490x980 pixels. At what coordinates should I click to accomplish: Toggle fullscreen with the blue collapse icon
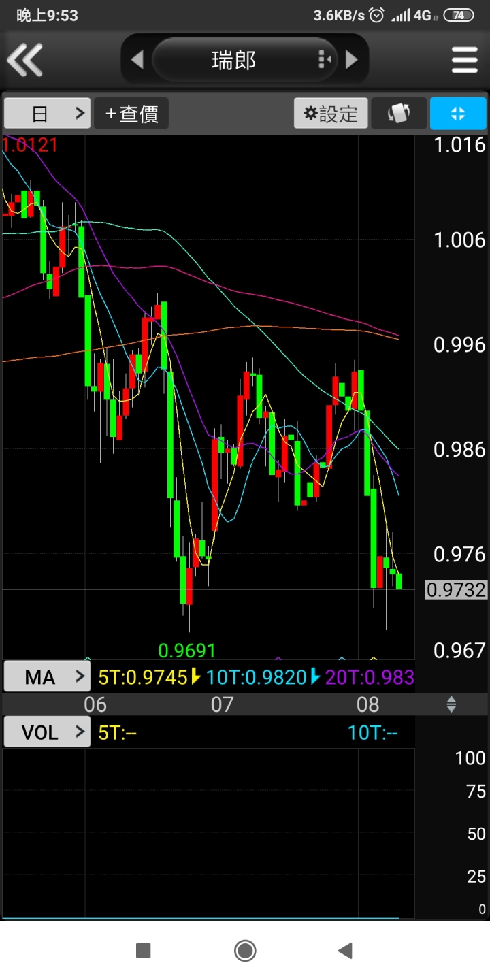click(458, 113)
